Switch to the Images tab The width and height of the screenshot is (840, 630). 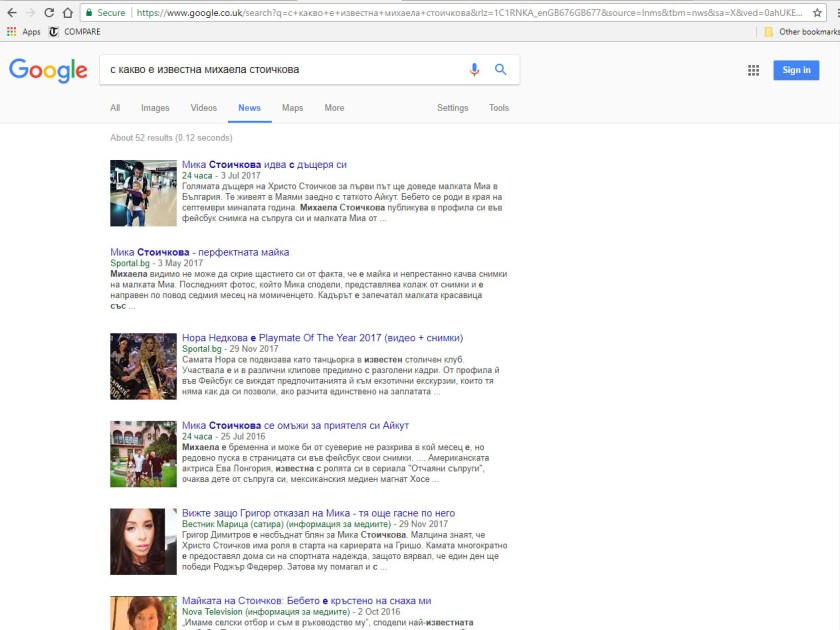155,108
